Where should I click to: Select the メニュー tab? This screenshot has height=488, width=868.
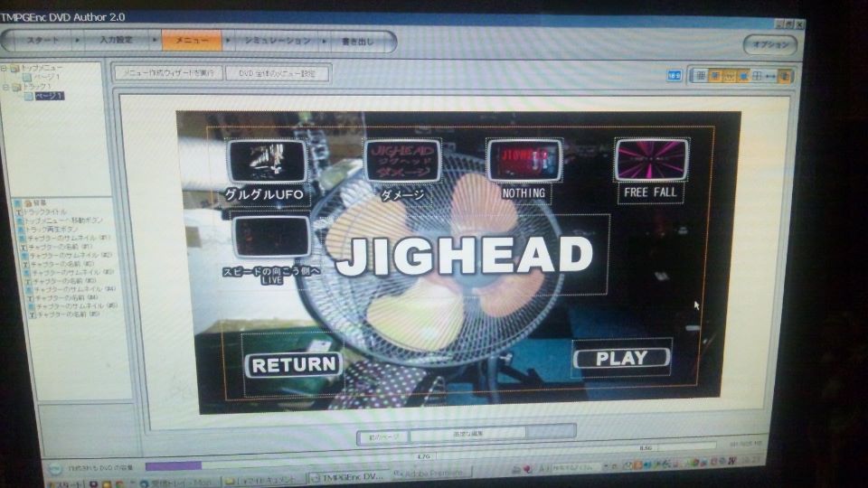(192, 41)
